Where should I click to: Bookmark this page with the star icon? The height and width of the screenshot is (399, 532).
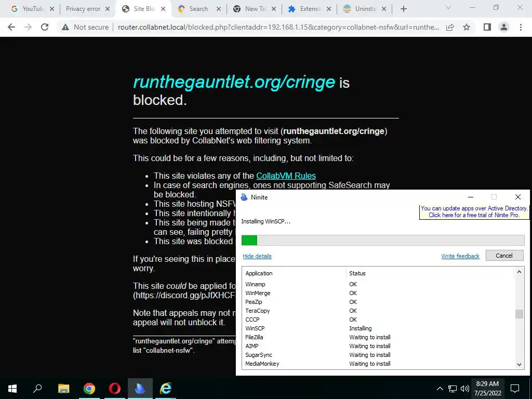[467, 27]
